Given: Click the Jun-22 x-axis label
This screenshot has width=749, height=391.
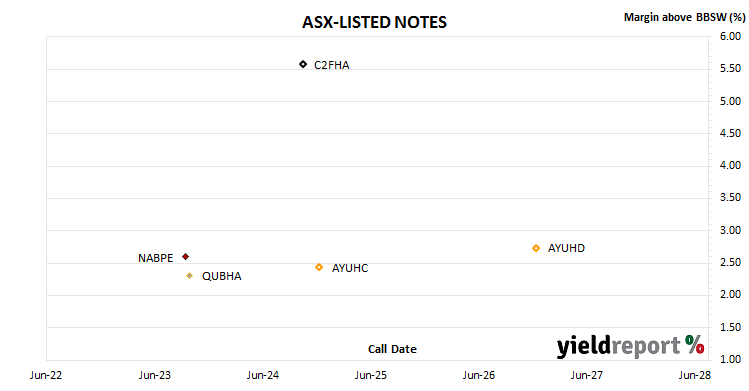Looking at the screenshot, I should pos(46,375).
